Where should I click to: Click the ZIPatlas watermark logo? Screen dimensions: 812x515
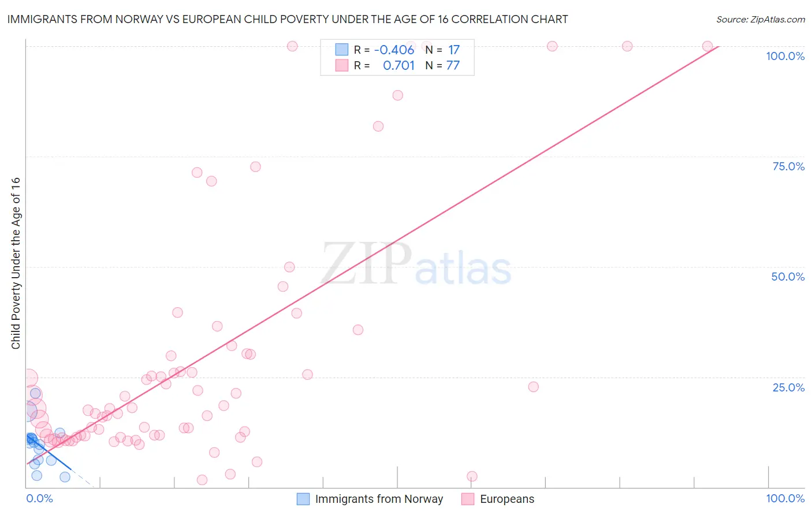[x=416, y=264]
